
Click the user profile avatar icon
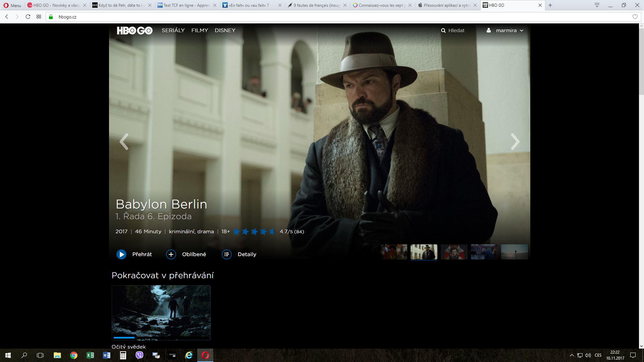click(489, 30)
